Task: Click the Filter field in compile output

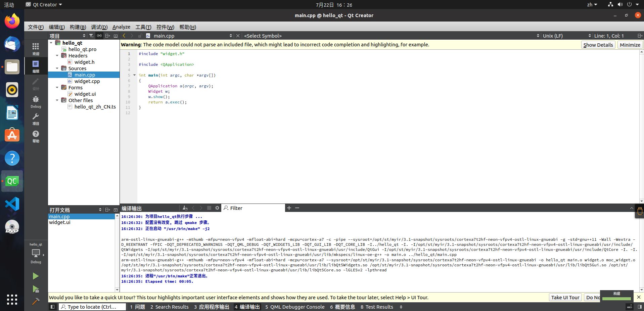Action: [253, 208]
